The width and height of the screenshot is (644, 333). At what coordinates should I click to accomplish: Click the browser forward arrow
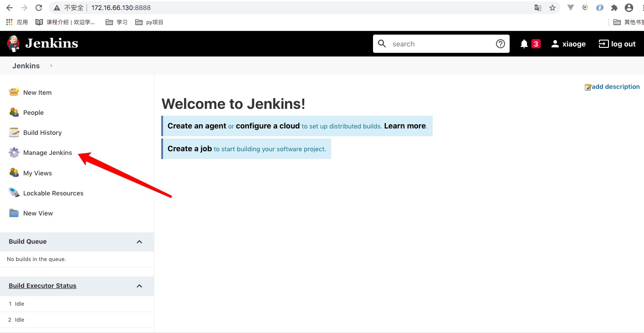click(x=24, y=8)
